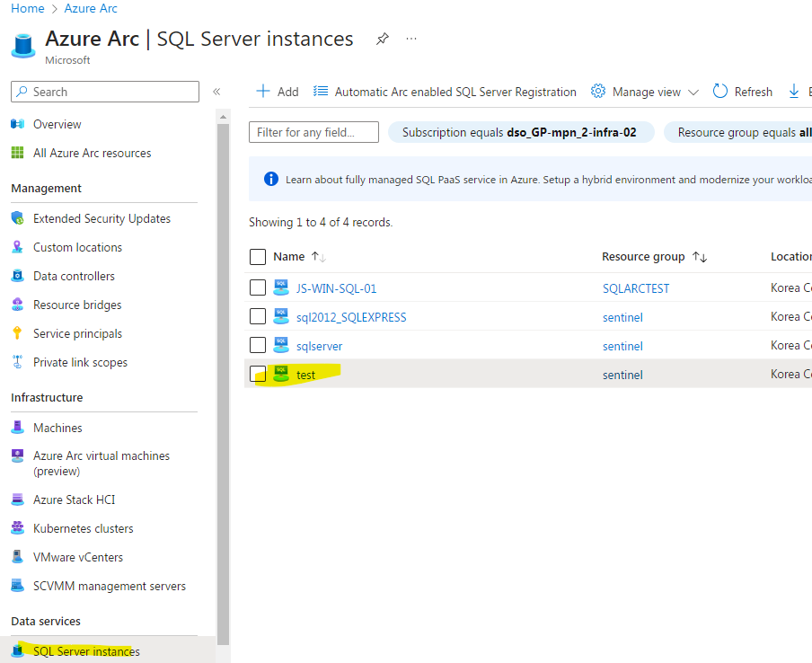Click the download export icon in the toolbar
Viewport: 812px width, 663px height.
[x=793, y=92]
